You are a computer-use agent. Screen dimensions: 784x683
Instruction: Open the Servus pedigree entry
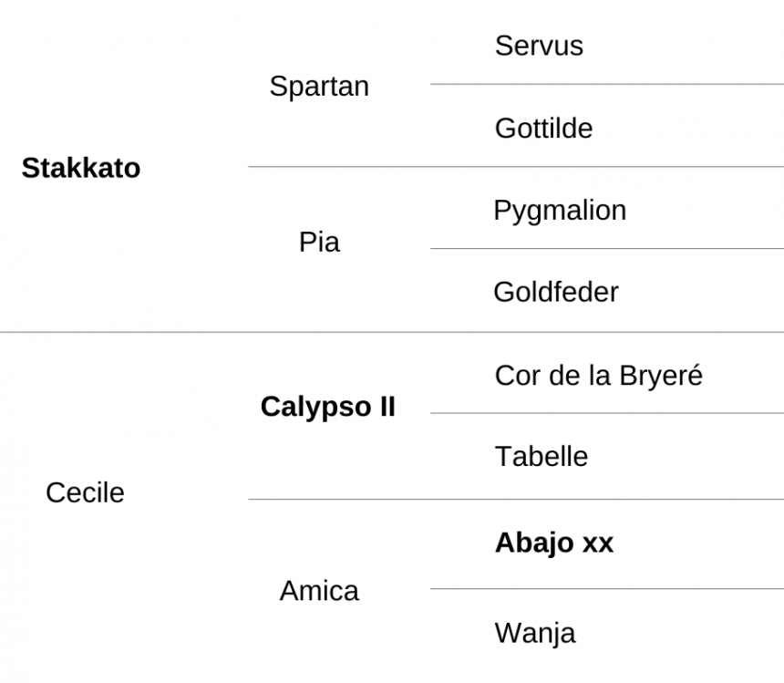click(539, 46)
